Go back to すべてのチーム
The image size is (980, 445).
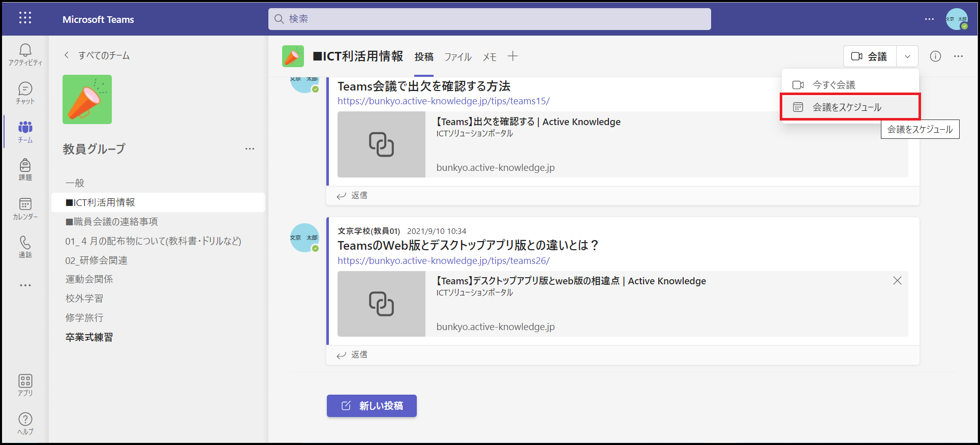pos(97,55)
